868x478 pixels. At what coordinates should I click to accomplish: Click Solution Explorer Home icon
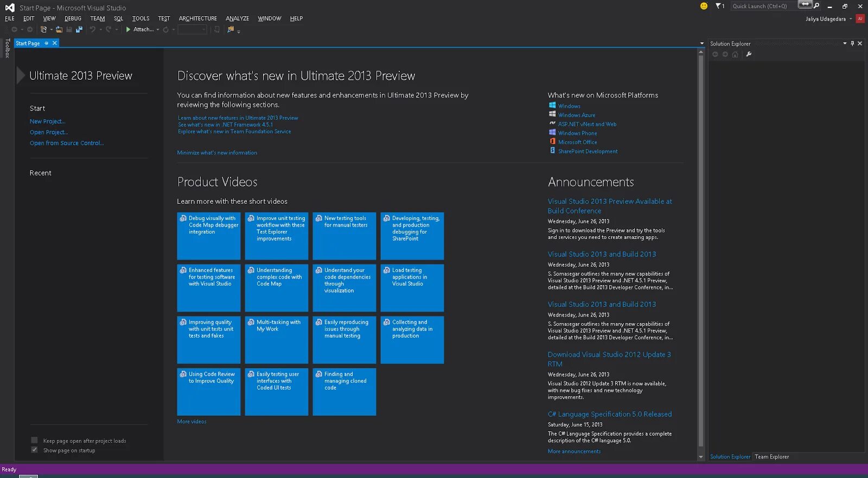click(x=735, y=54)
